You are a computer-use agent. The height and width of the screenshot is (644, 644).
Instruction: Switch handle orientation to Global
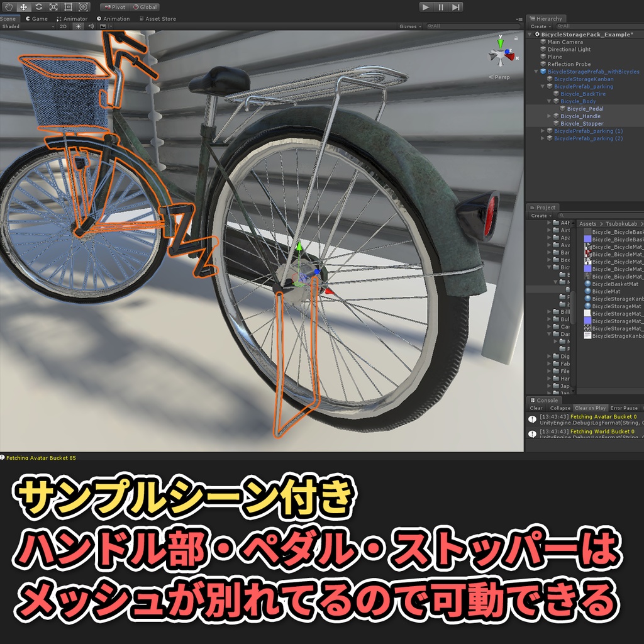(x=146, y=7)
